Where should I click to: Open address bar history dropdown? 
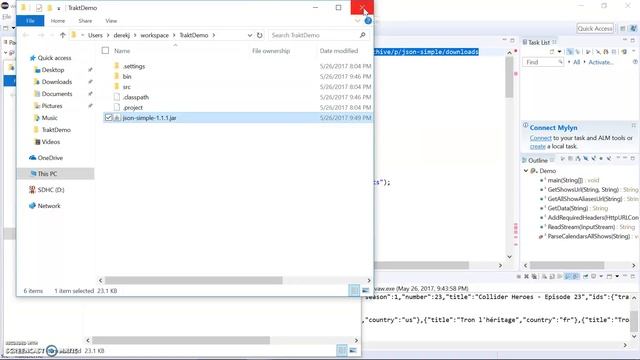pos(250,36)
